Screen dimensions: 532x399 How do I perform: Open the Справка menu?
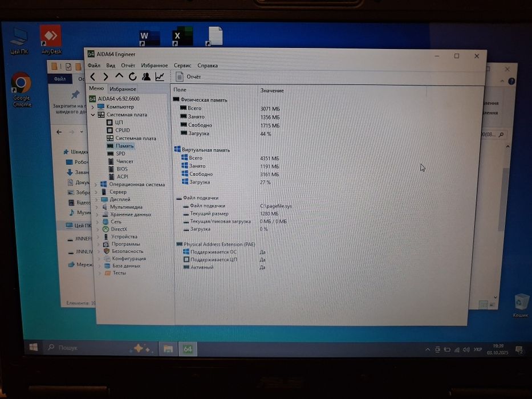pyautogui.click(x=208, y=65)
